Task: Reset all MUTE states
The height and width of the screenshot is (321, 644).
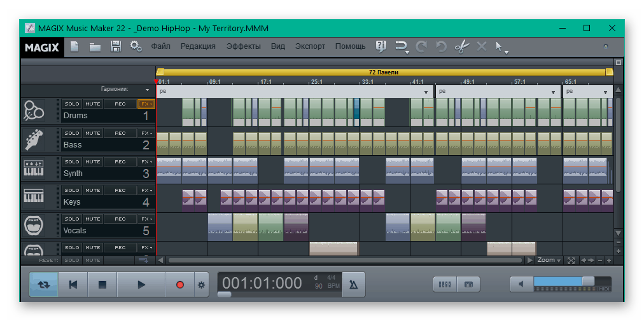Action: click(x=92, y=260)
